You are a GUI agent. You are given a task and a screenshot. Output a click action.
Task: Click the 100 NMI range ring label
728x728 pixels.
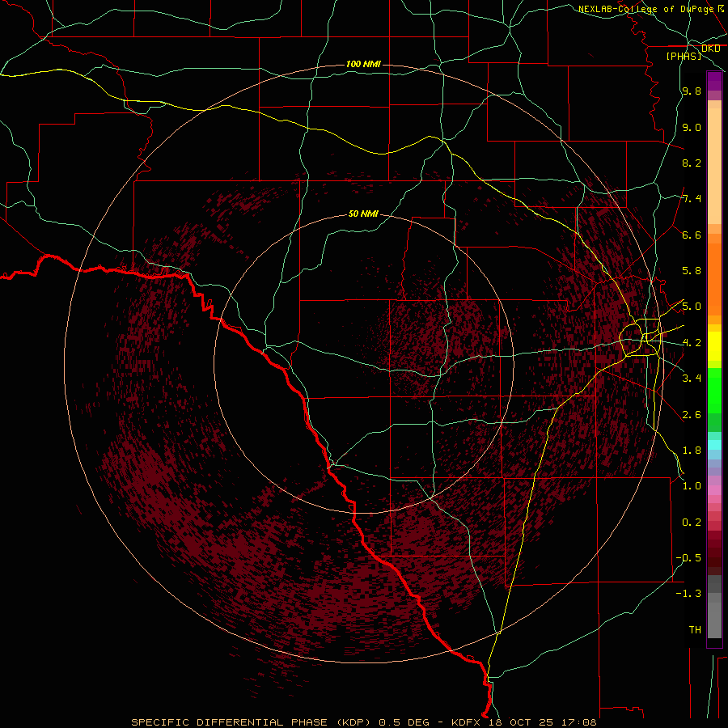[x=363, y=64]
